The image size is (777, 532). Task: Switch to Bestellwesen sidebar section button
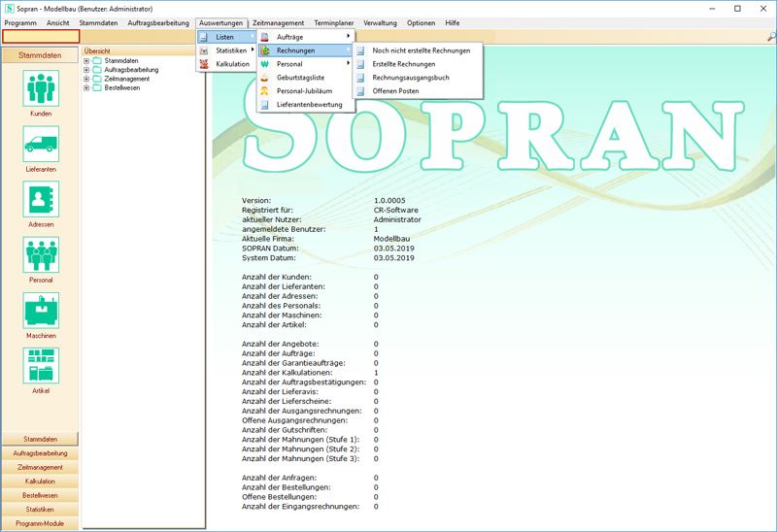40,495
